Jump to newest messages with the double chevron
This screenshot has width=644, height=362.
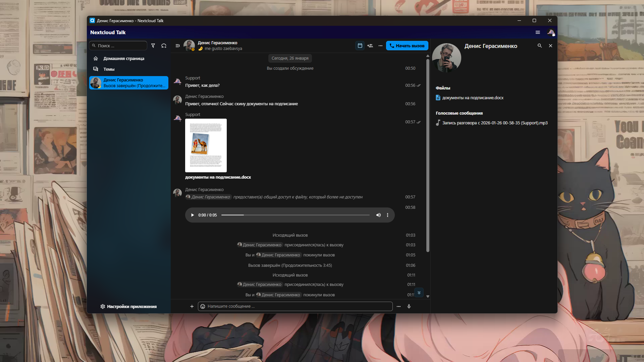pos(419,293)
